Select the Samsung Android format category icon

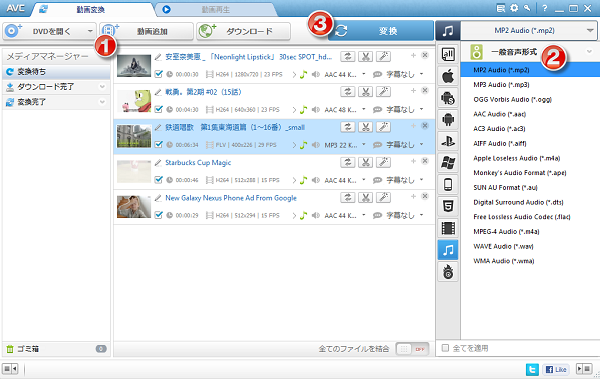(x=448, y=98)
